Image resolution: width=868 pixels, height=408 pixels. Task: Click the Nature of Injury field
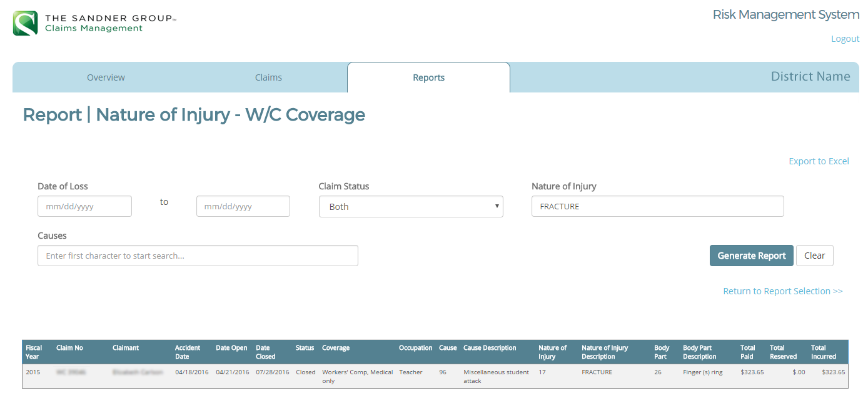pyautogui.click(x=657, y=207)
